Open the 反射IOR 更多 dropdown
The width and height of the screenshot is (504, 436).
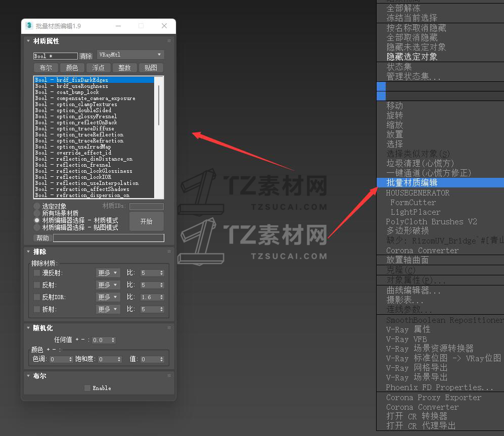tap(108, 297)
